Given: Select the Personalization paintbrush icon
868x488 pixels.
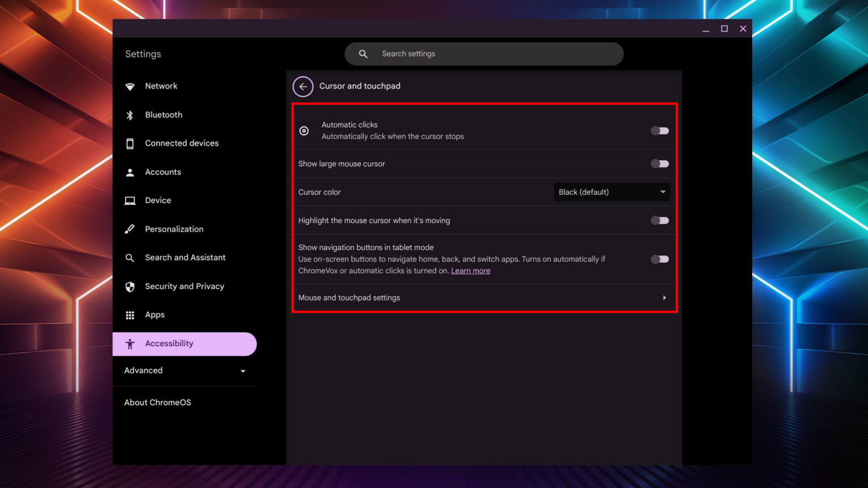Looking at the screenshot, I should [131, 229].
